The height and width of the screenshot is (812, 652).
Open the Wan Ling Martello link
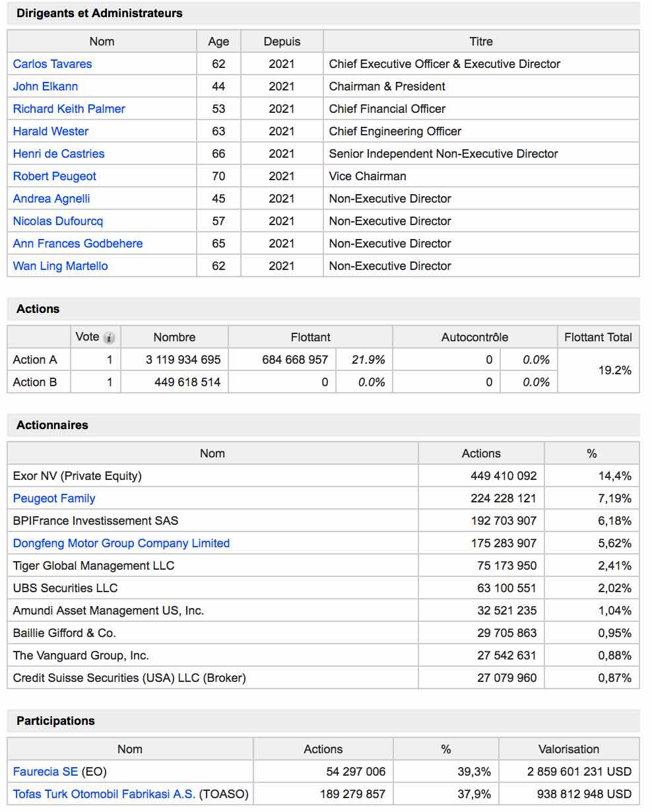tap(61, 266)
